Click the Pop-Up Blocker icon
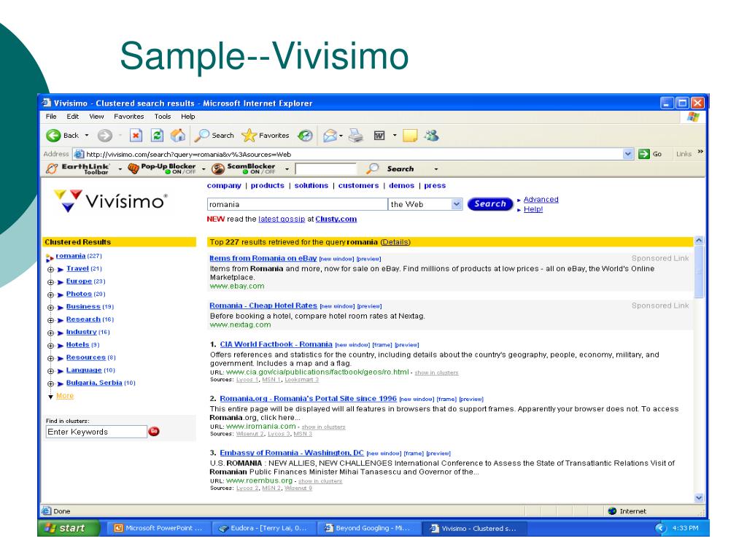 pyautogui.click(x=133, y=168)
